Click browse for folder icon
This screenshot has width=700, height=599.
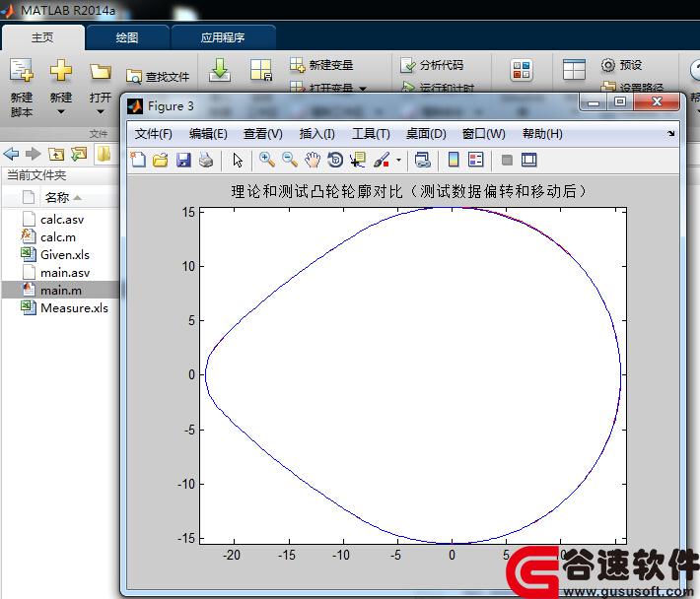(79, 155)
